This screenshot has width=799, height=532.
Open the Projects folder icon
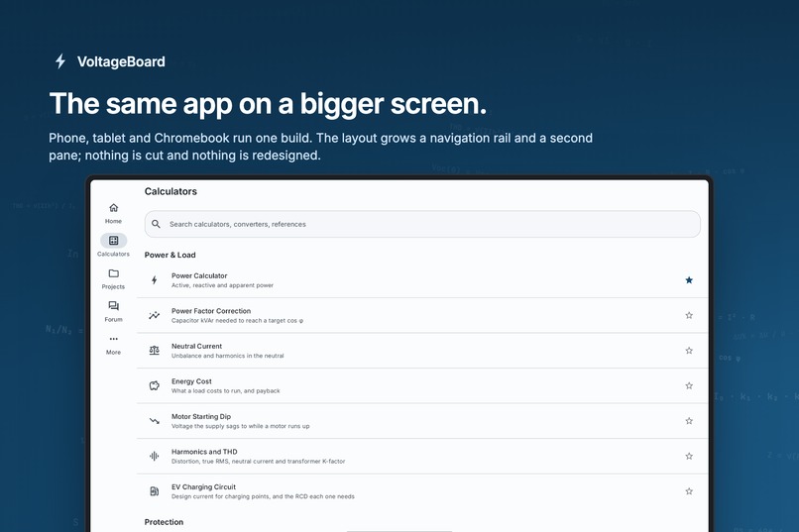[113, 273]
